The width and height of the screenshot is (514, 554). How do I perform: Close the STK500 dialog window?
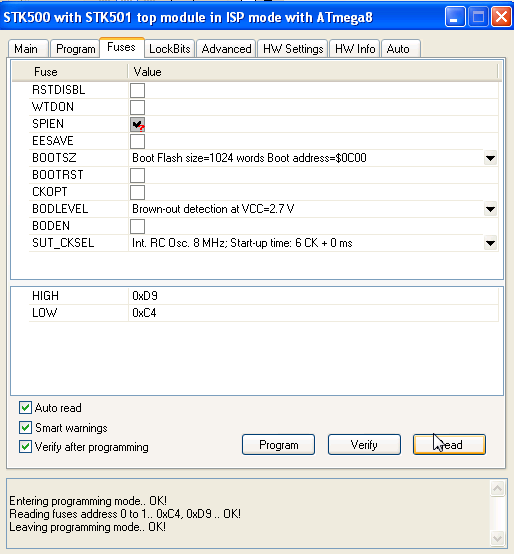click(x=502, y=17)
